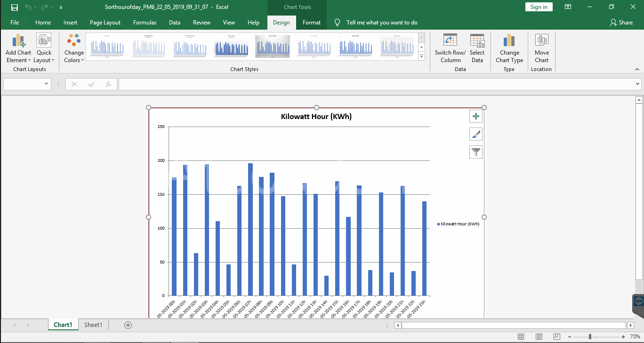
Task: Select the third chart style thumbnail
Action: tap(190, 46)
